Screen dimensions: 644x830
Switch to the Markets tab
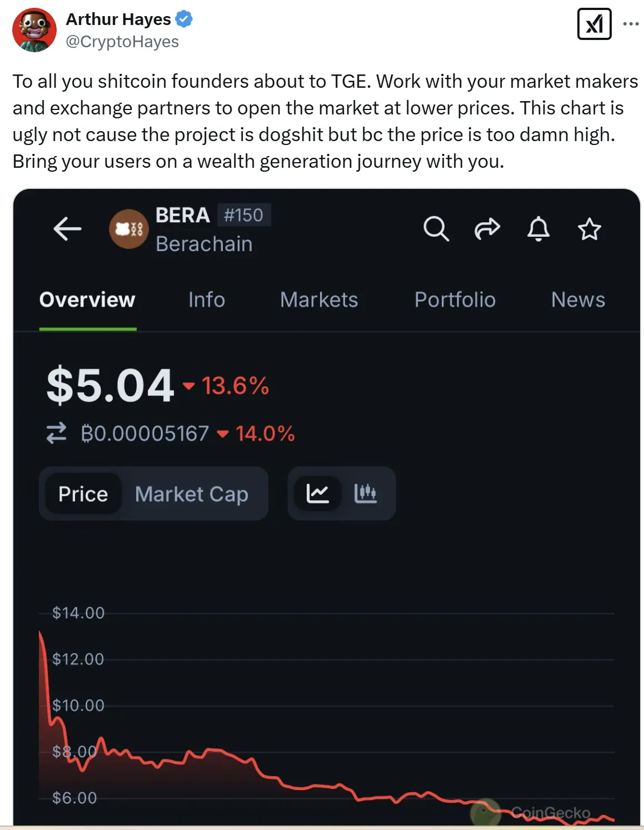319,300
